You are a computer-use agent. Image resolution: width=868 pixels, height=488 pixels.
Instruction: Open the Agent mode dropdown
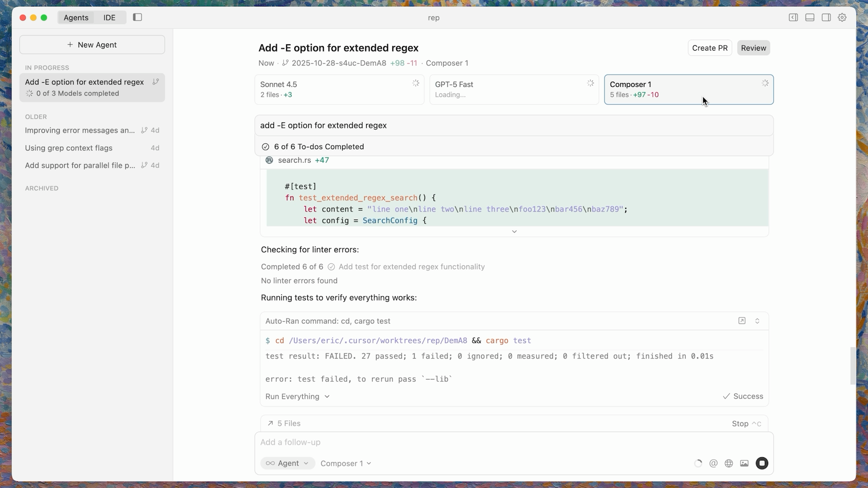[x=288, y=463]
